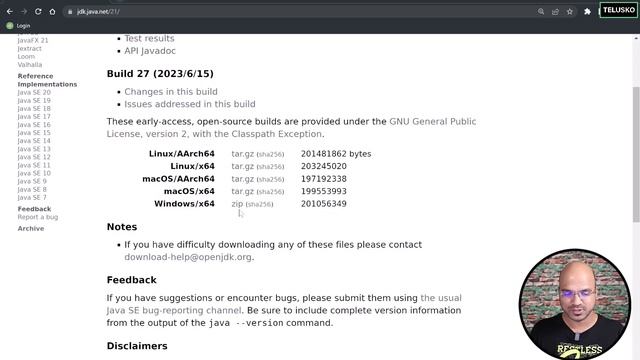Click the zoom magnifier icon in address bar
640x360 pixels.
tap(541, 11)
